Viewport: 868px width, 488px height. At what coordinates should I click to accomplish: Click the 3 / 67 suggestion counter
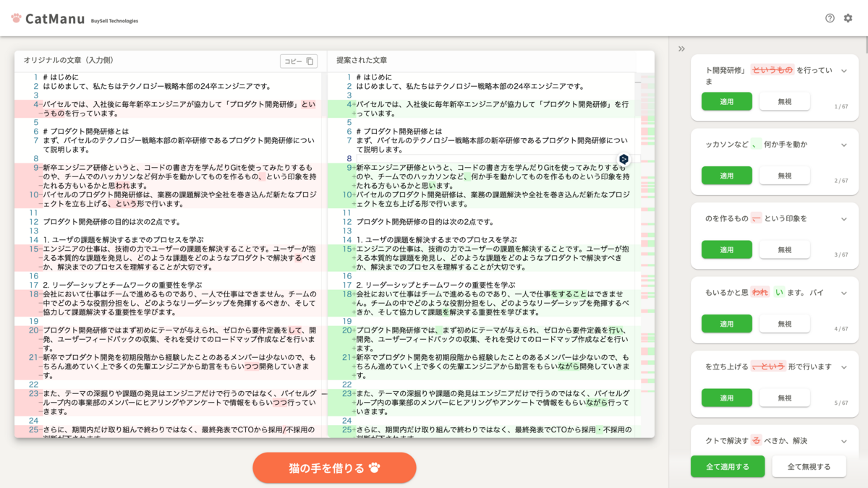tap(841, 254)
